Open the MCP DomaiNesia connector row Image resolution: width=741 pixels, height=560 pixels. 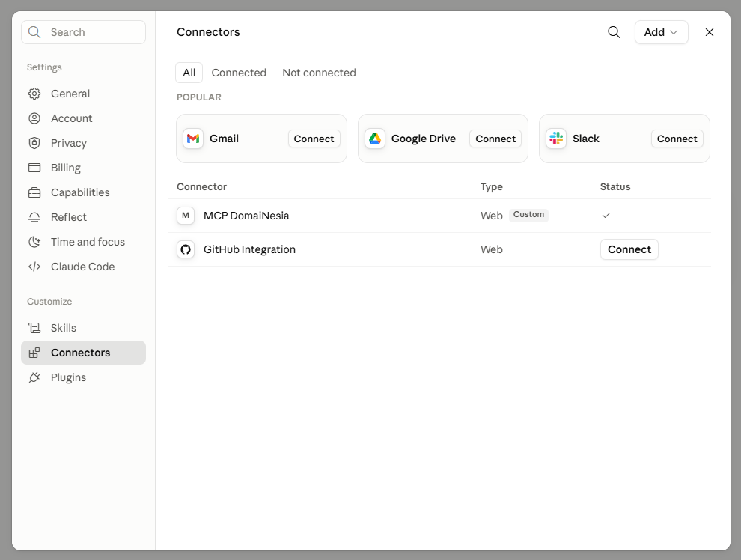click(439, 216)
